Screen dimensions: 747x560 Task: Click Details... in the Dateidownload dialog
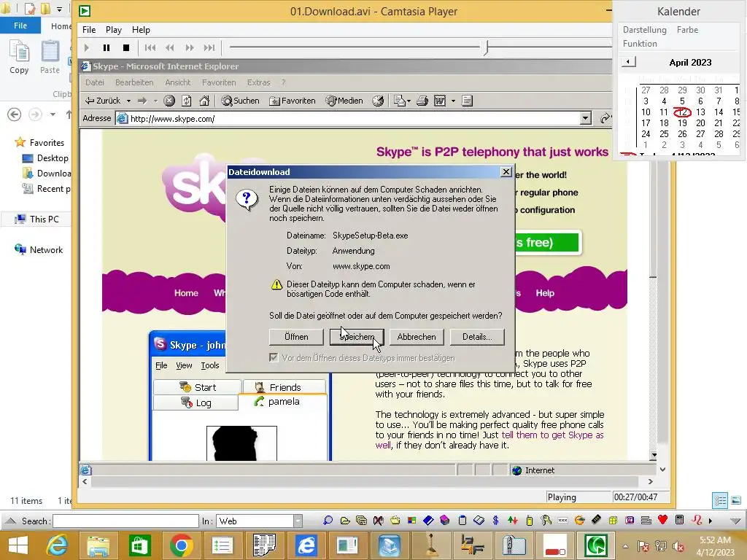pyautogui.click(x=477, y=337)
